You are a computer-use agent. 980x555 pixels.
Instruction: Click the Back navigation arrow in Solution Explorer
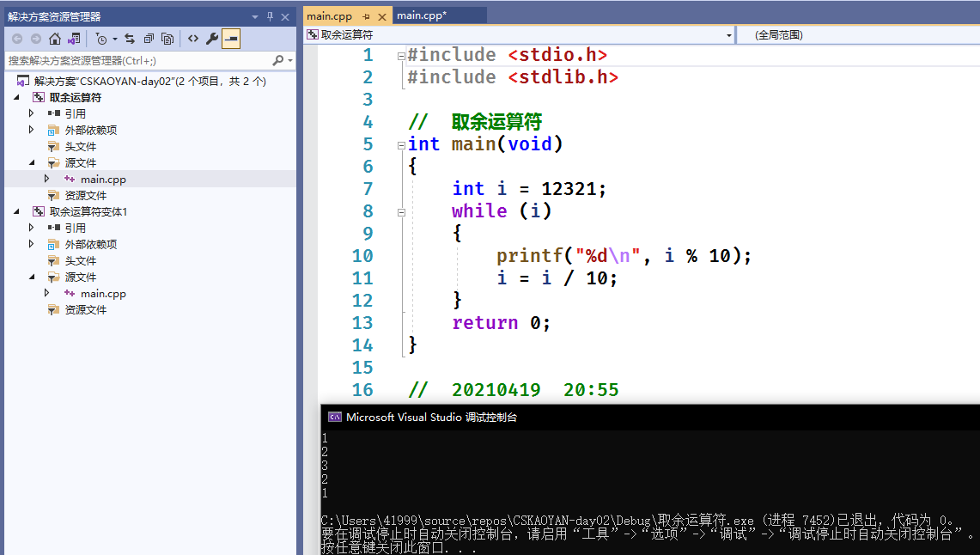click(17, 39)
